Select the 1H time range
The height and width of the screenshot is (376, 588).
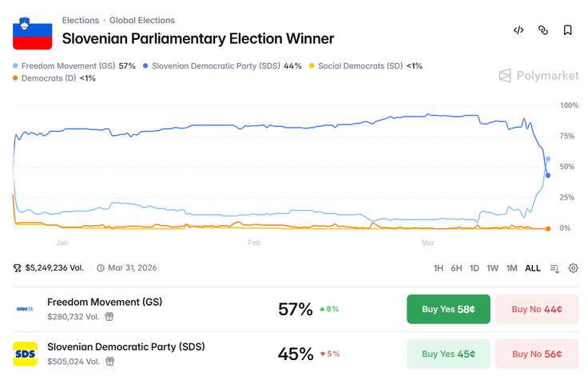pos(439,268)
